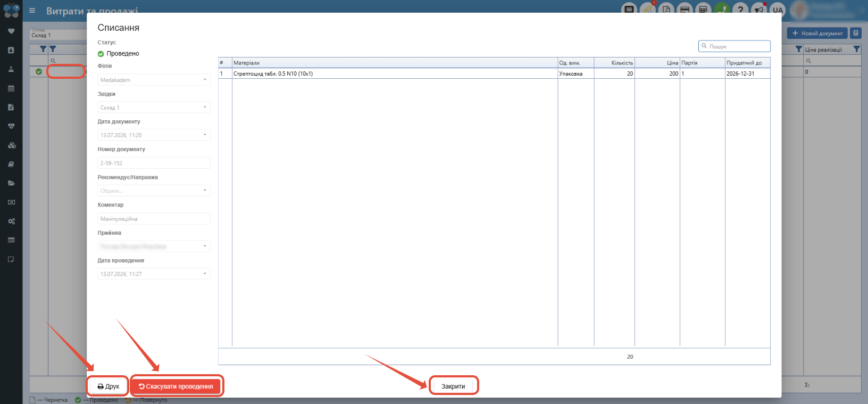Viewport: 868px width, 404px height.
Task: Sort by Од. вим. column header
Action: point(575,63)
